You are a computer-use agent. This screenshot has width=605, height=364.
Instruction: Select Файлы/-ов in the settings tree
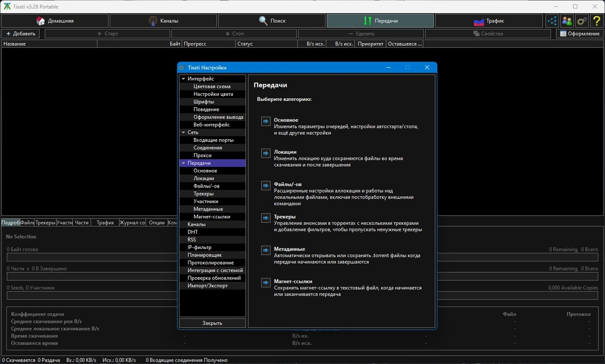point(212,186)
